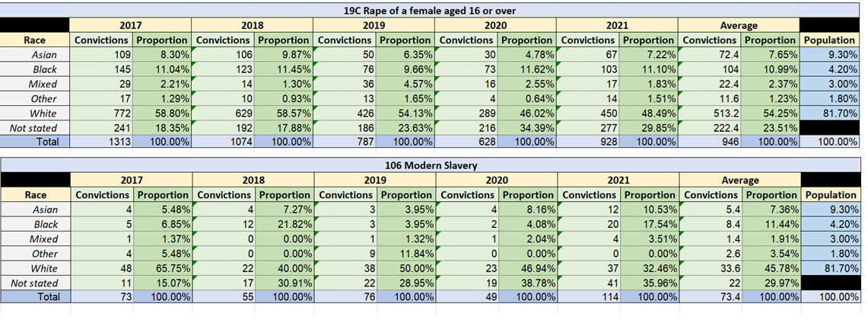Select the Asian 2018 proportion cell 9.87%

284,54
